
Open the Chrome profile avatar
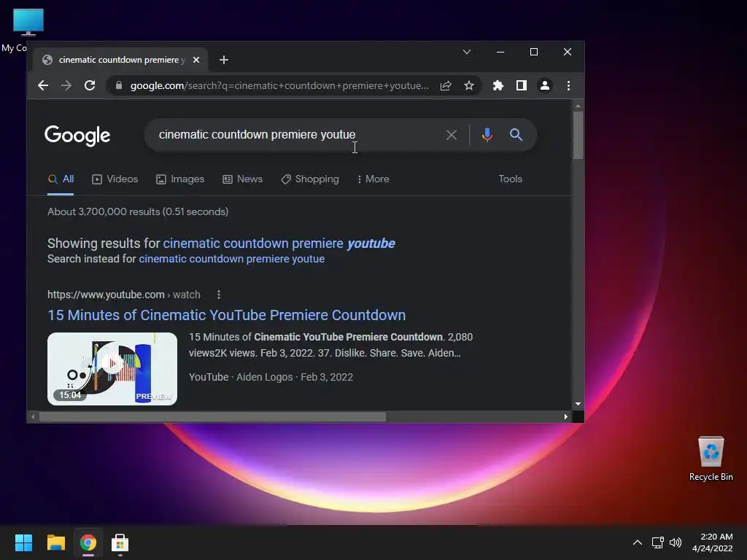click(x=544, y=86)
